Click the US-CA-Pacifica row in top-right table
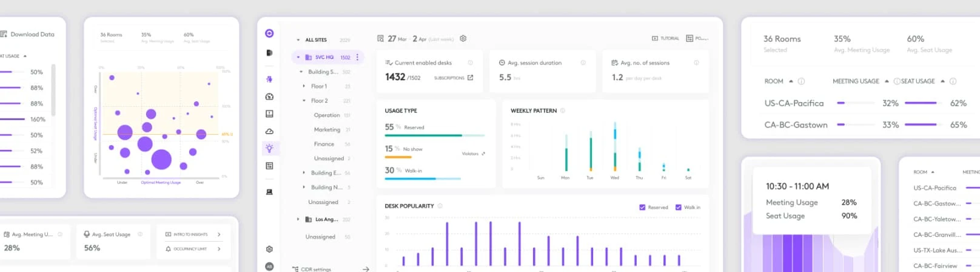980x272 pixels. [x=865, y=103]
